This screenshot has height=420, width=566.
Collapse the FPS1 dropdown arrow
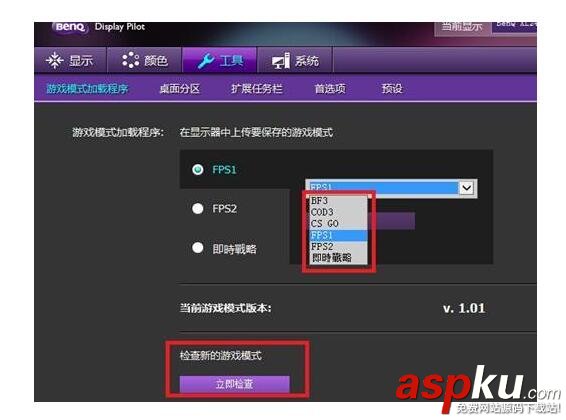point(466,188)
